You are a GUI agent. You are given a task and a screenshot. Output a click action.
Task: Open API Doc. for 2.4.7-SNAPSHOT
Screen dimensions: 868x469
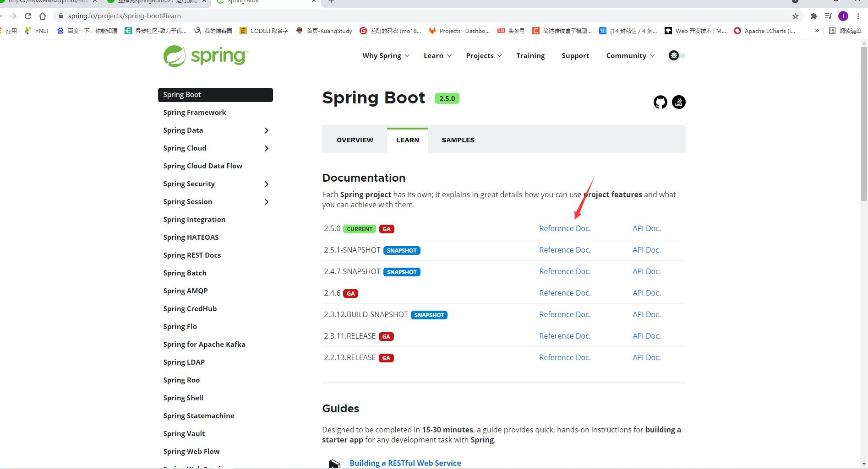pyautogui.click(x=647, y=271)
